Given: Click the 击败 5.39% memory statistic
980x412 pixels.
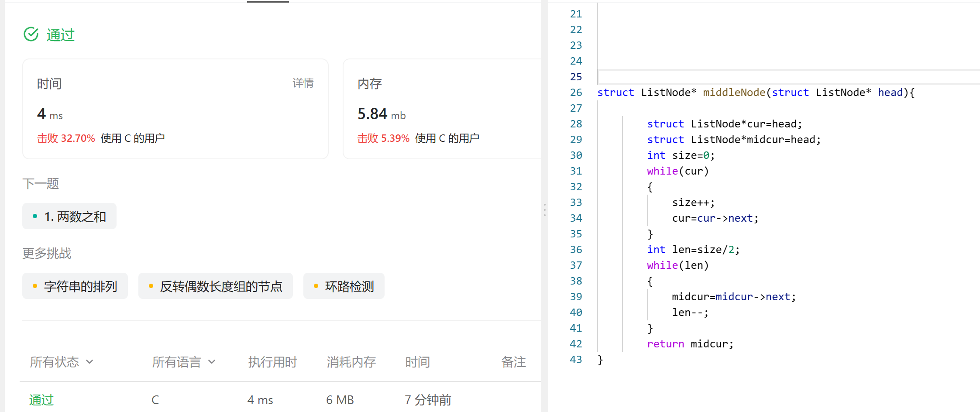Looking at the screenshot, I should [383, 138].
